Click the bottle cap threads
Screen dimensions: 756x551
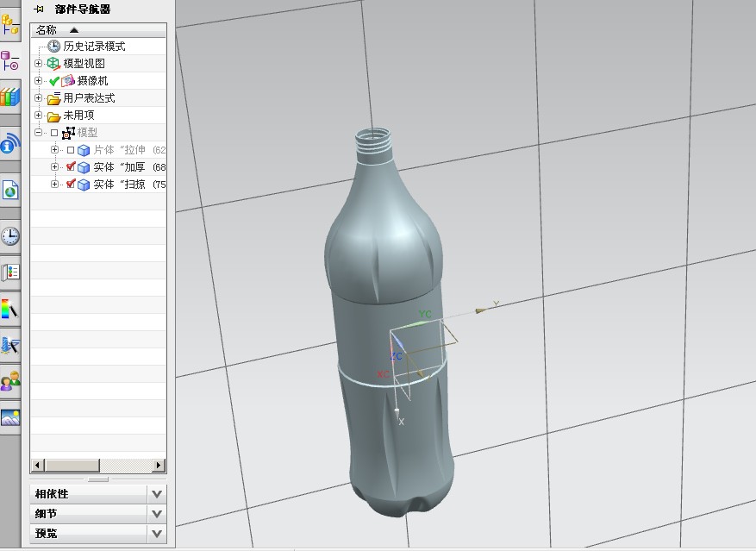(373, 141)
